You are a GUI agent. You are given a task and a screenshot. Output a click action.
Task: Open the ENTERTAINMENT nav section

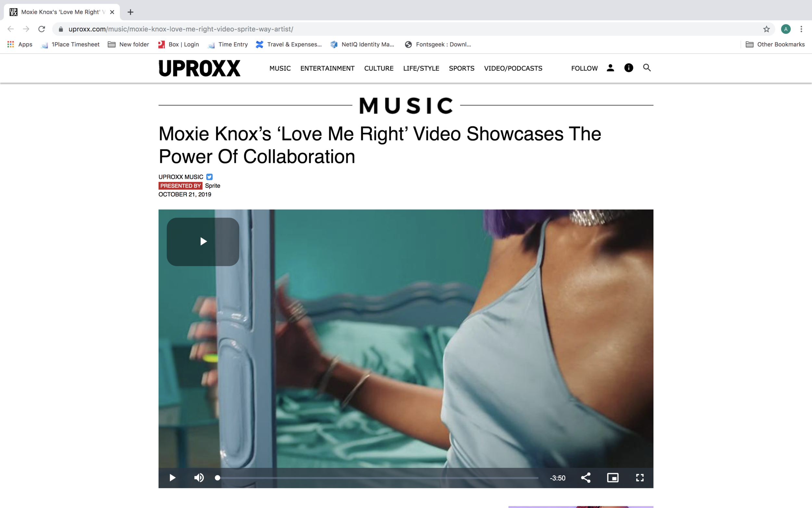327,68
